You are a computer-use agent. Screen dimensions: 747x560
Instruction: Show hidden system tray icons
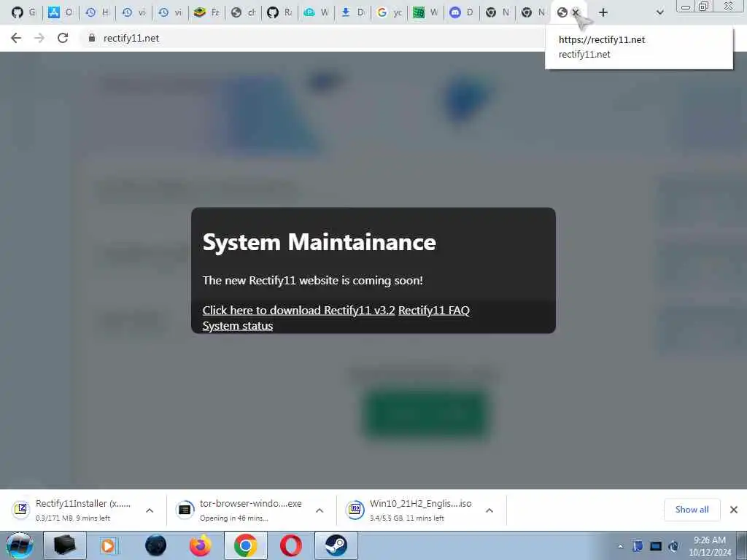620,547
